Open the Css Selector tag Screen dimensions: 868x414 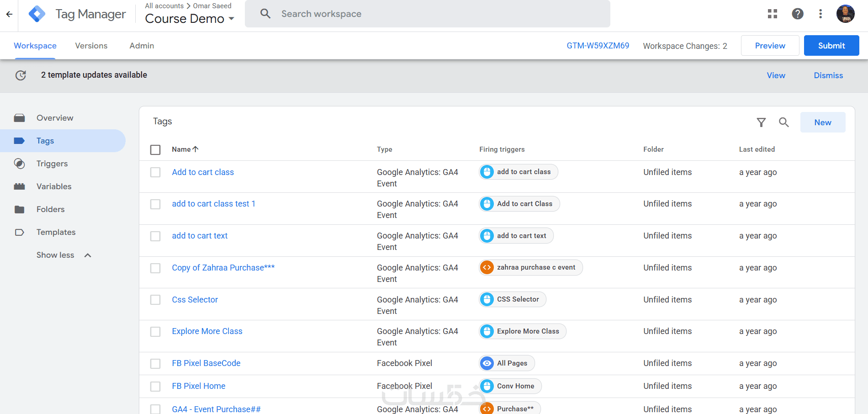(x=195, y=300)
